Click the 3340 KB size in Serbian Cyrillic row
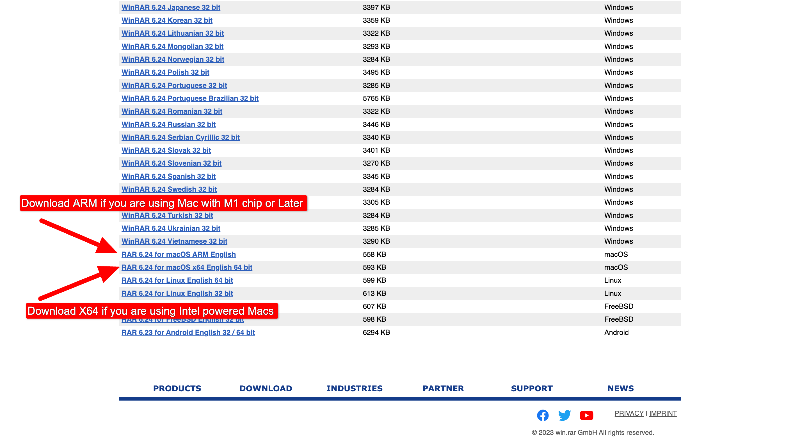800x439 pixels. click(x=376, y=137)
